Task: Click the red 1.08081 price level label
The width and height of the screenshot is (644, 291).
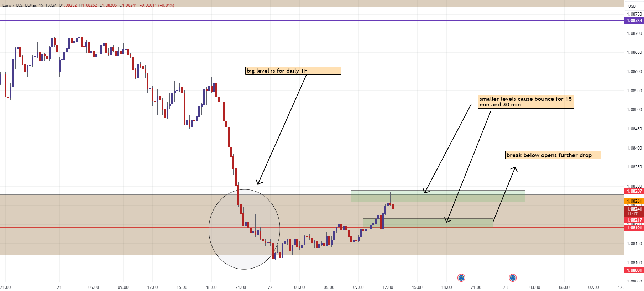Action: pyautogui.click(x=634, y=270)
